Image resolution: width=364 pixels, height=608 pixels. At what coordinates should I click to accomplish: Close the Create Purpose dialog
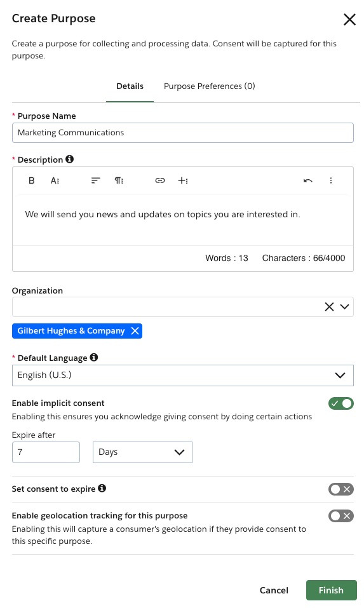(x=349, y=19)
